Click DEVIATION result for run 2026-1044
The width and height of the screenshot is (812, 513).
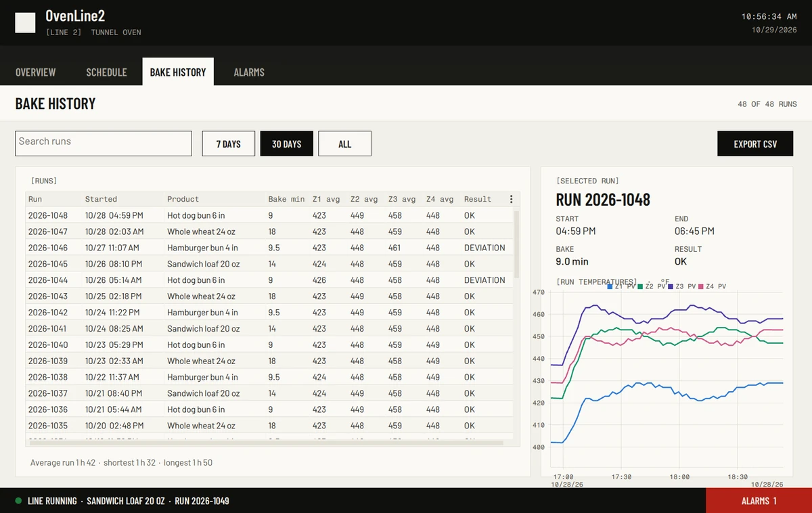point(484,280)
